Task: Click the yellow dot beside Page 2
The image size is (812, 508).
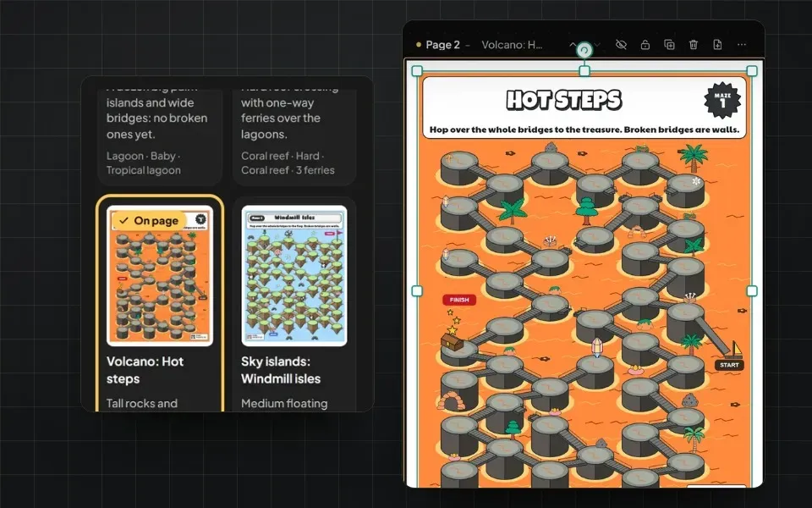Action: click(419, 45)
